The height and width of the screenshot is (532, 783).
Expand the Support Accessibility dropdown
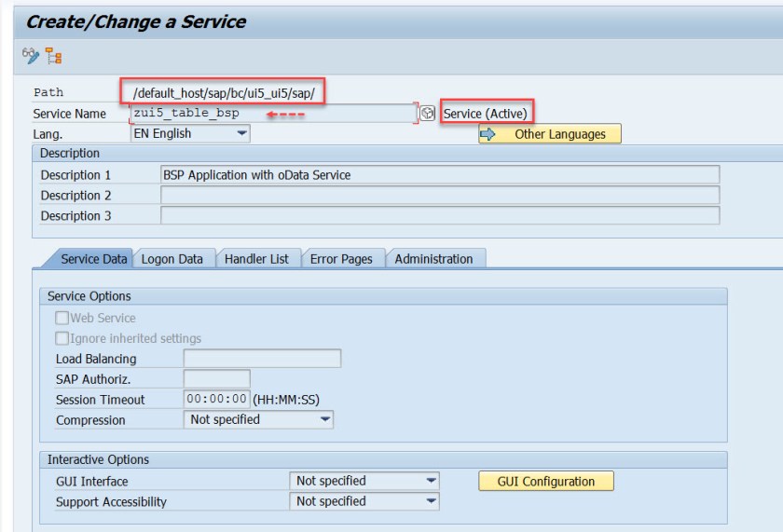364,501
